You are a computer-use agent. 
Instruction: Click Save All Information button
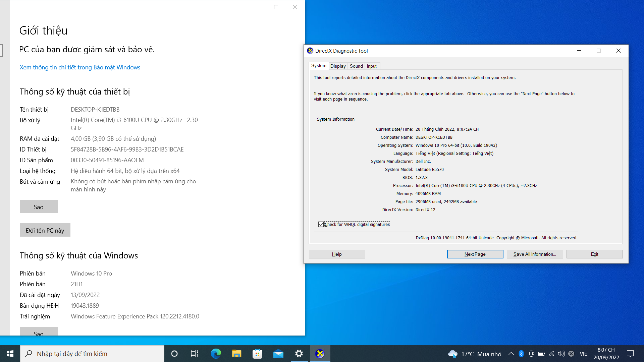point(535,254)
